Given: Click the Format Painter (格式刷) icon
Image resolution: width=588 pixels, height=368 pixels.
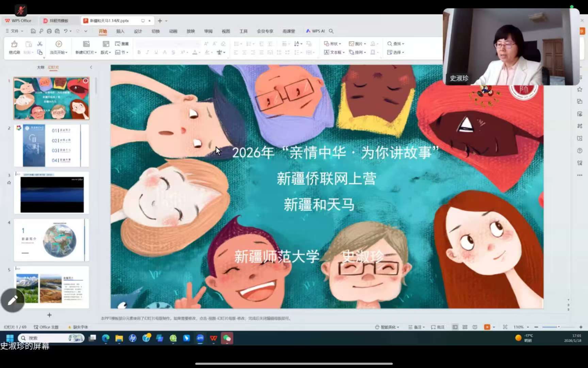Looking at the screenshot, I should click(14, 44).
